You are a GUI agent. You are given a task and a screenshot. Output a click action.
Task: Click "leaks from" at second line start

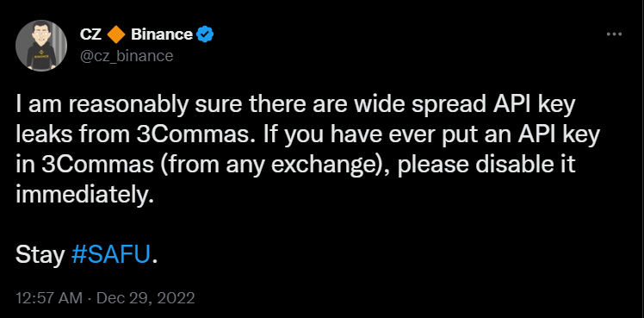[72, 136]
